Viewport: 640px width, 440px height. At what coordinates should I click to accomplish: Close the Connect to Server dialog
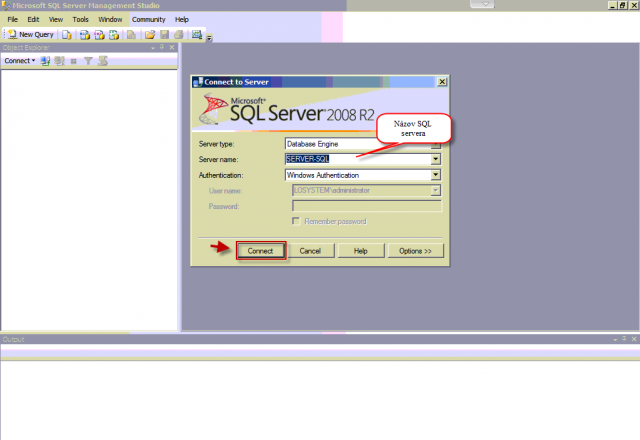point(442,82)
